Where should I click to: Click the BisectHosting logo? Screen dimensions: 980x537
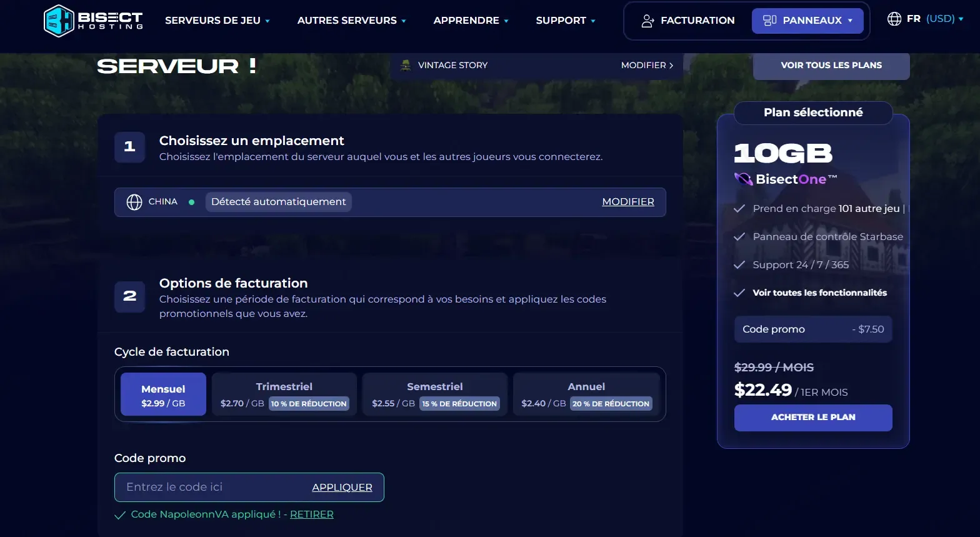coord(94,21)
